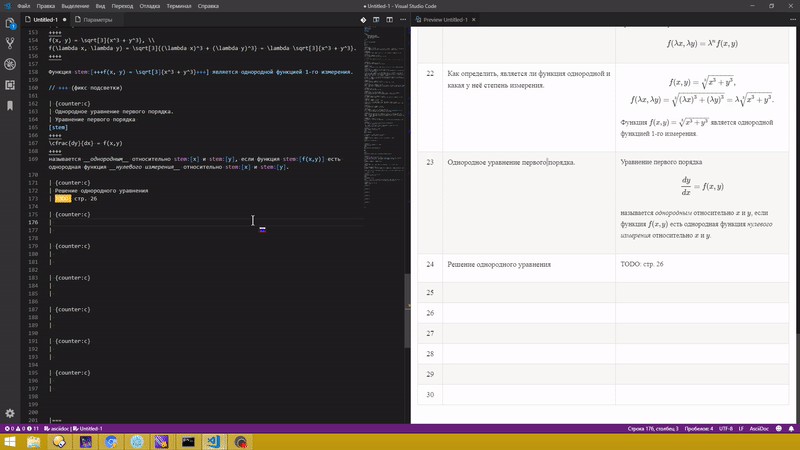800x450 pixels.
Task: Change language mode AsciiDoc in the status bar
Action: point(759,429)
